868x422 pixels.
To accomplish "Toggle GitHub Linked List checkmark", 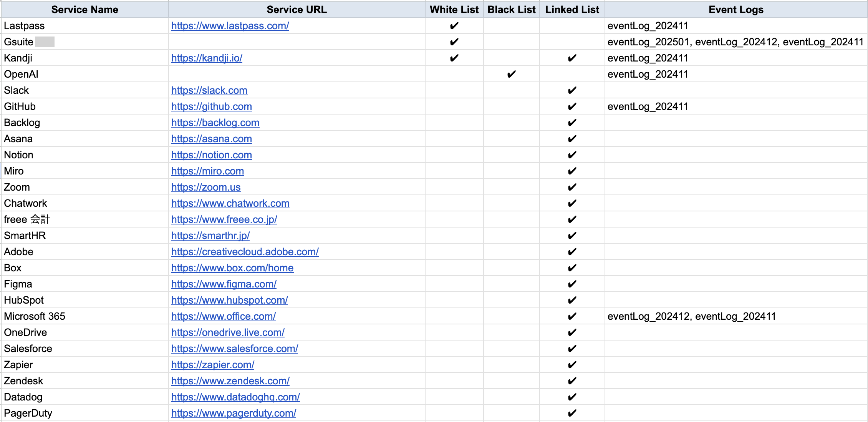I will pos(572,106).
